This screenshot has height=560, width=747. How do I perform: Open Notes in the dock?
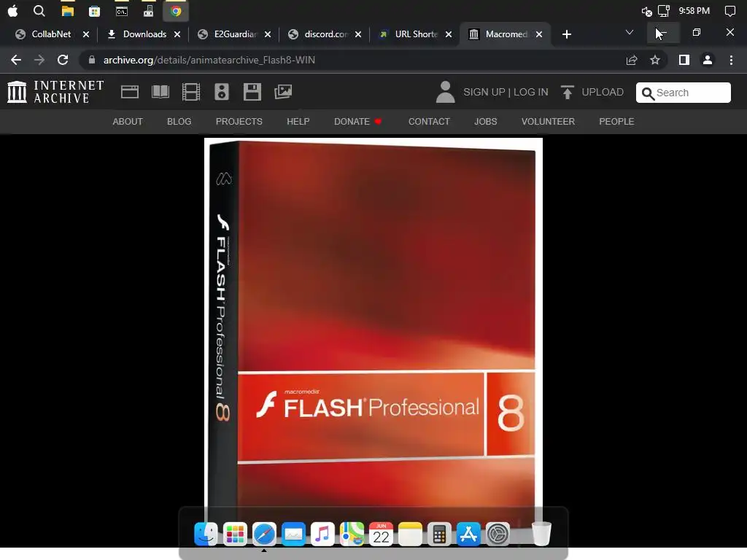pyautogui.click(x=410, y=534)
